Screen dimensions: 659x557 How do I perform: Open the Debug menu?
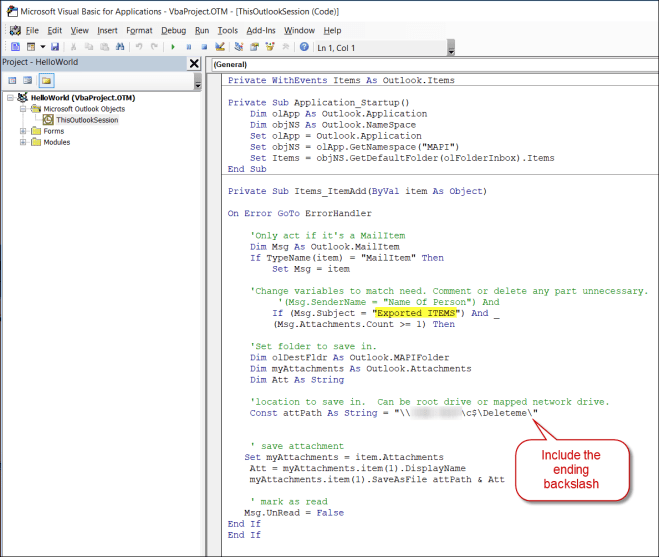[x=174, y=30]
